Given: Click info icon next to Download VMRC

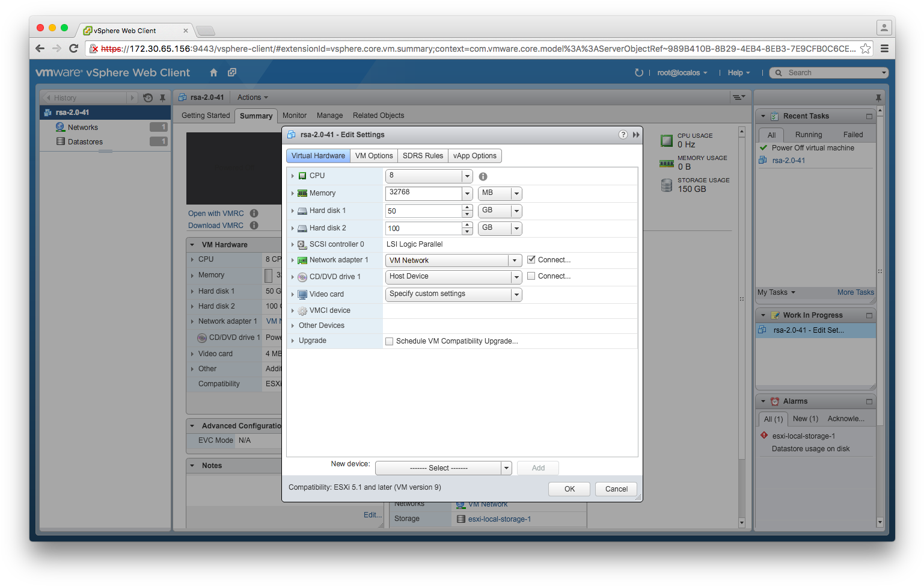Looking at the screenshot, I should tap(254, 226).
